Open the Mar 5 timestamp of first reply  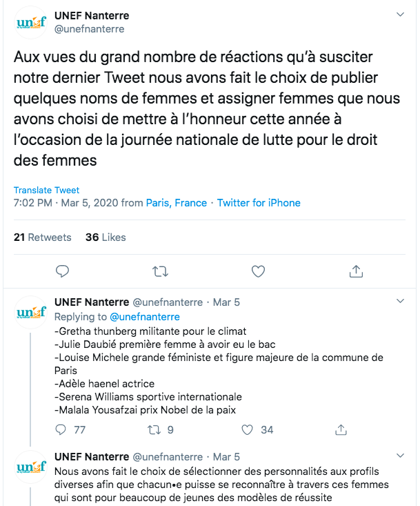(226, 302)
